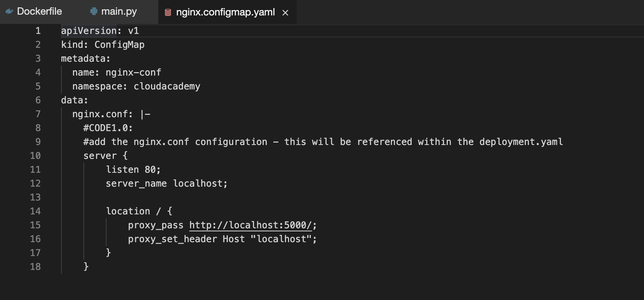Click on the '#CODE1.0:' comment
644x300 pixels.
tap(108, 128)
